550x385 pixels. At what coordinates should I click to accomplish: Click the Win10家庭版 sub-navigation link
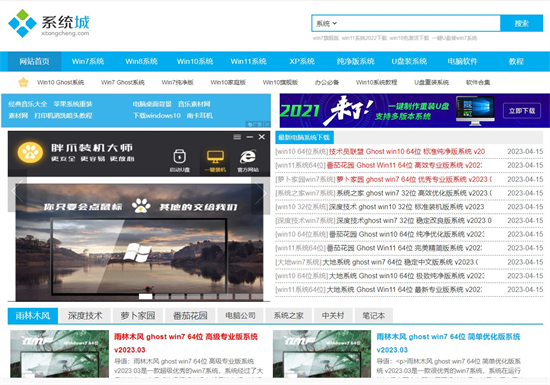[x=228, y=82]
